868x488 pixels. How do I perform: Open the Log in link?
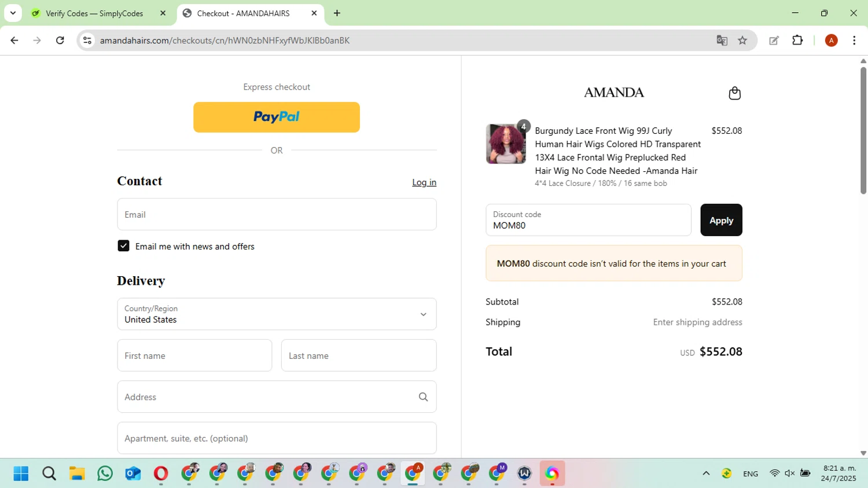[424, 182]
